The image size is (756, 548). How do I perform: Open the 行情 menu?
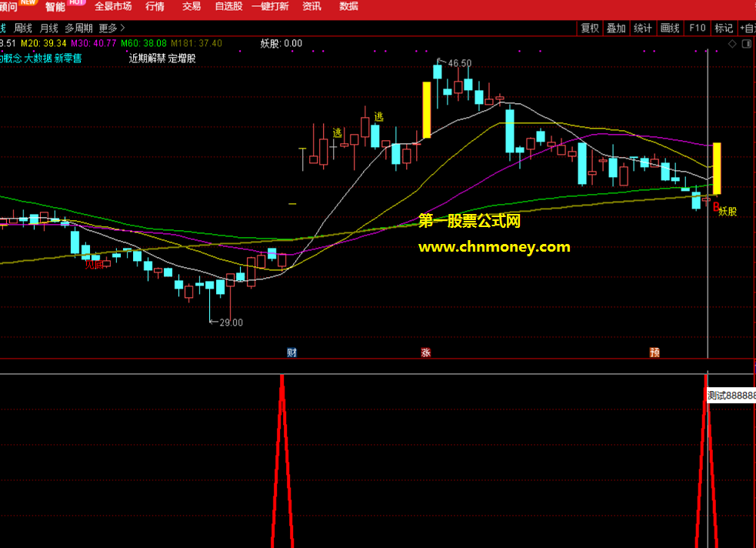click(x=155, y=6)
